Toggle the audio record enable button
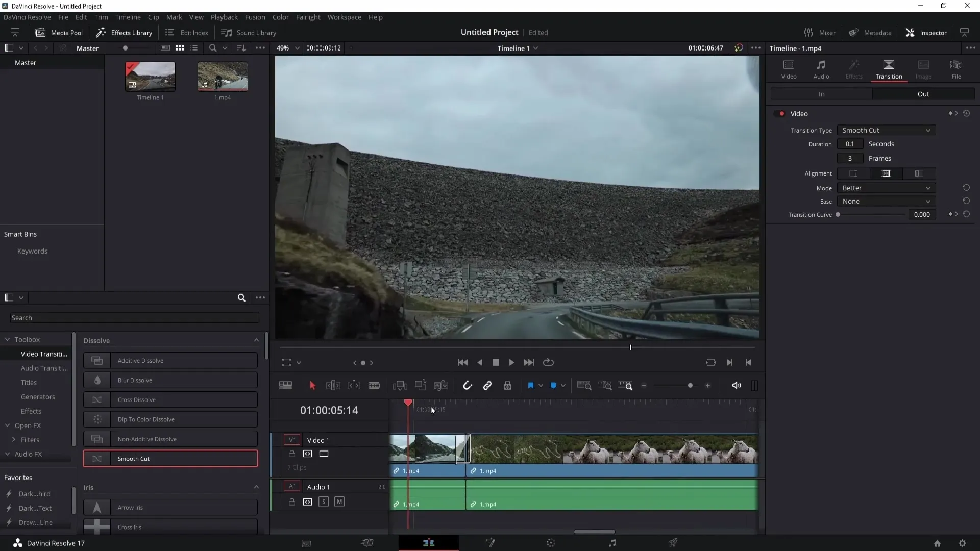 click(x=291, y=486)
